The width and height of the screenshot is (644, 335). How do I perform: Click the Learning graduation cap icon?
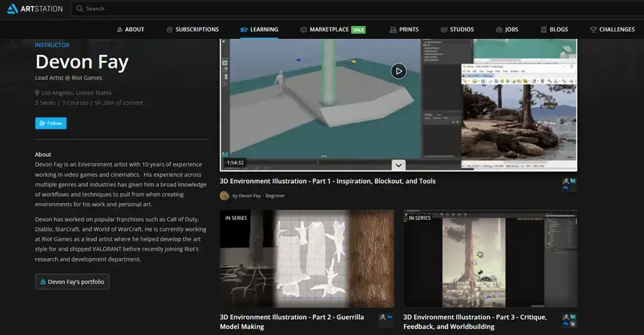[x=244, y=29]
